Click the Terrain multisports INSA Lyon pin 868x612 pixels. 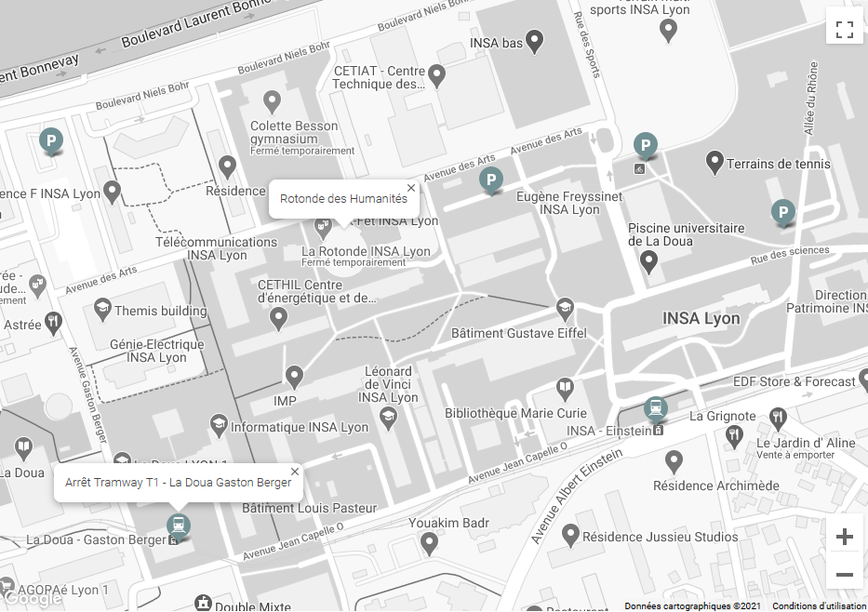point(668,30)
